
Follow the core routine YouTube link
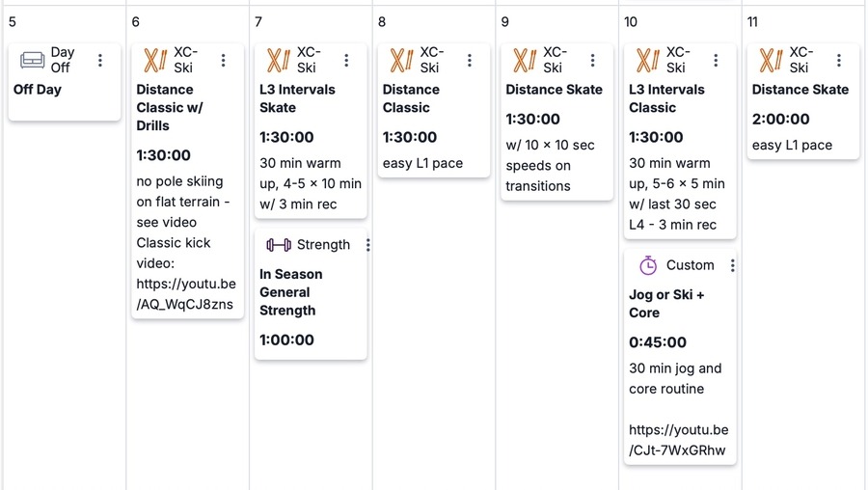pyautogui.click(x=678, y=441)
